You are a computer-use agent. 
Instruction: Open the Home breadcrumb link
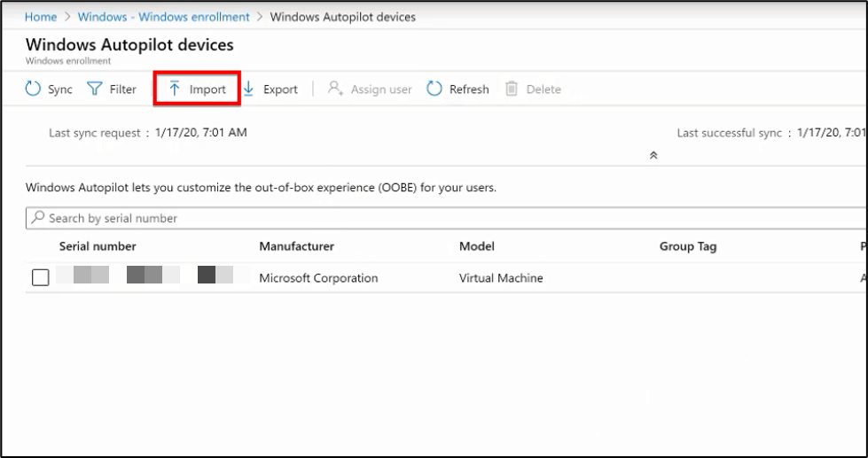41,17
